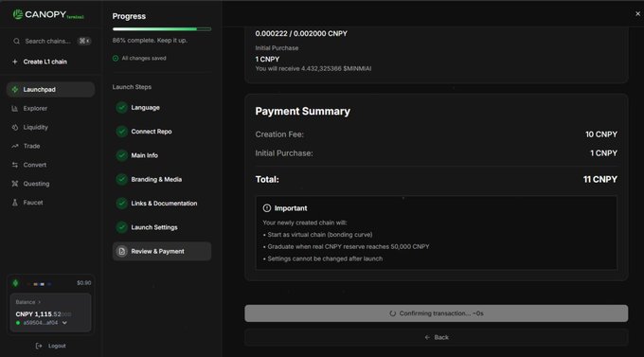Click the Total 11 CNPY amount

tap(600, 180)
